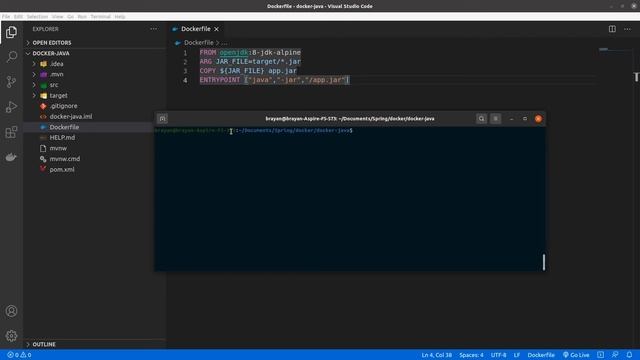Open the terminal window hamburger menu

click(496, 119)
